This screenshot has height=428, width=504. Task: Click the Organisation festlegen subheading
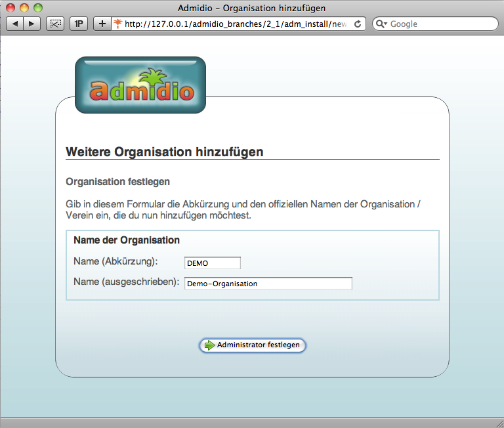(x=117, y=182)
